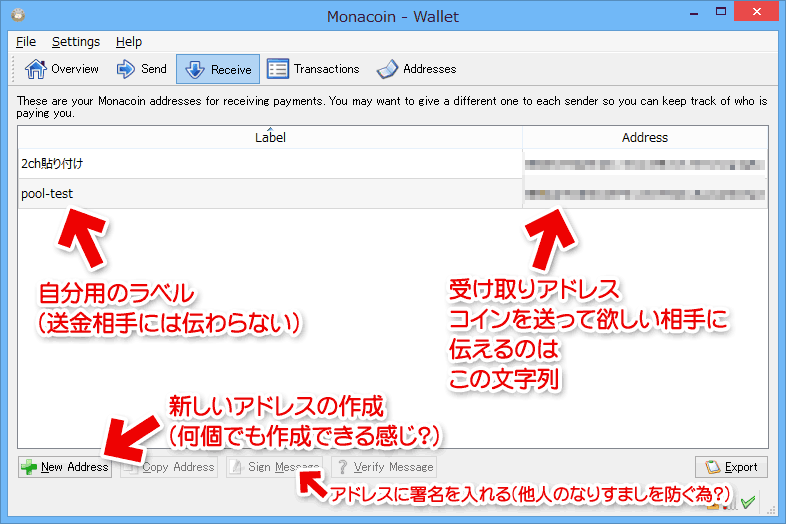Image resolution: width=786 pixels, height=524 pixels.
Task: Open the Transactions list tab
Action: click(x=313, y=69)
